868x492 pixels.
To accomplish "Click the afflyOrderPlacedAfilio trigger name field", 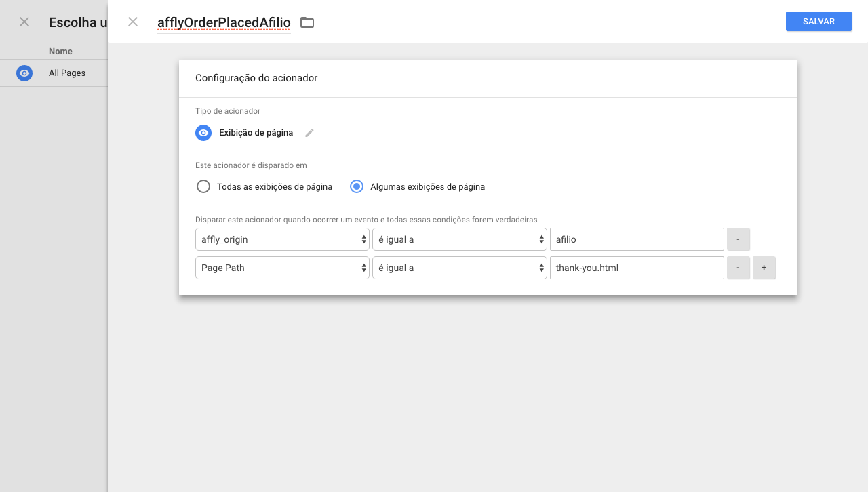I will point(224,22).
